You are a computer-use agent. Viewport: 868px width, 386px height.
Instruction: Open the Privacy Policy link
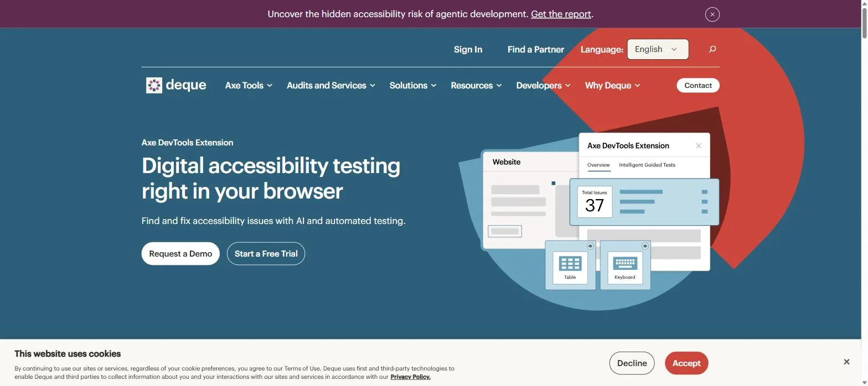tap(410, 377)
